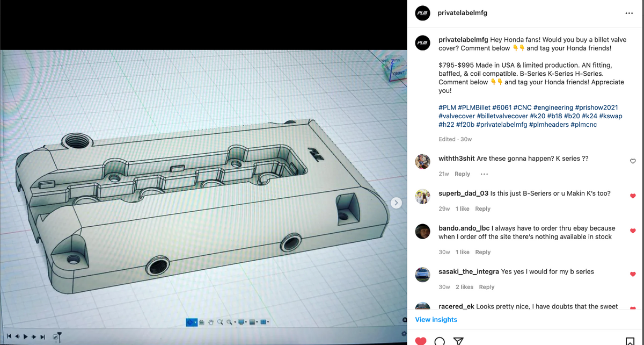Click View insights
The image size is (644, 345).
[x=436, y=320]
